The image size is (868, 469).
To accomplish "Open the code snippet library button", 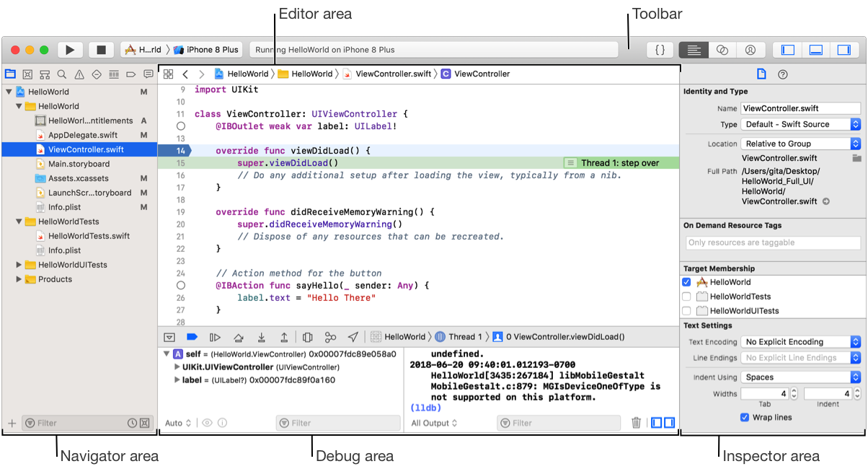I will click(x=660, y=50).
